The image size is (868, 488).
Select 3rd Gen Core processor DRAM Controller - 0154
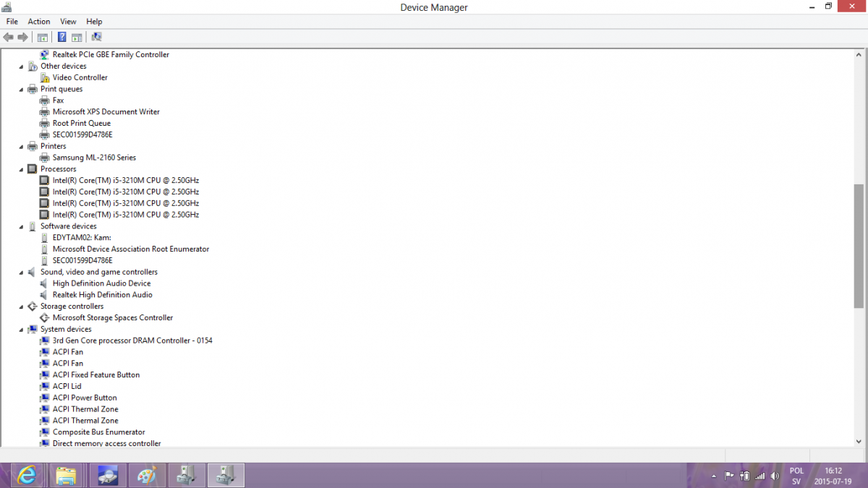(x=132, y=341)
